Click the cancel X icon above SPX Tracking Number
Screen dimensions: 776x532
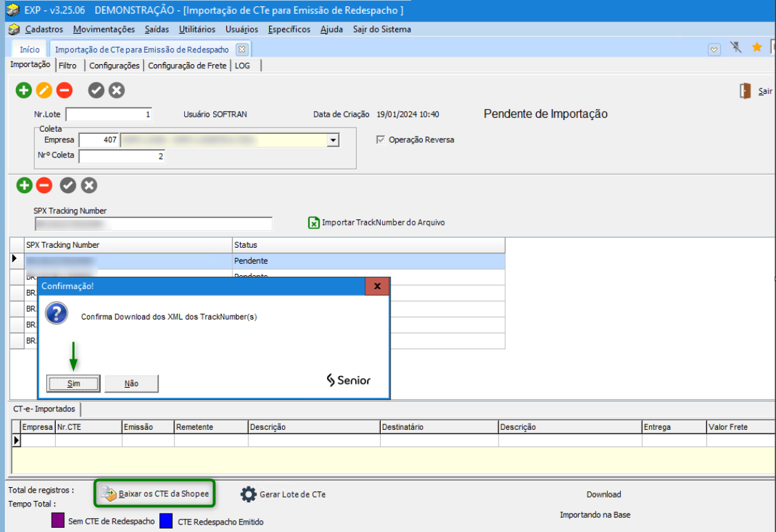(x=89, y=186)
